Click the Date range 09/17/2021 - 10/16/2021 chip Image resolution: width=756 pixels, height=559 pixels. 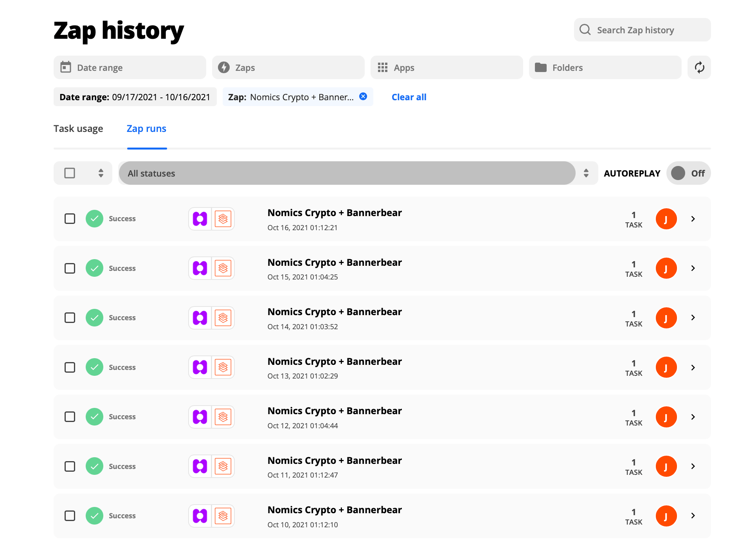click(135, 97)
